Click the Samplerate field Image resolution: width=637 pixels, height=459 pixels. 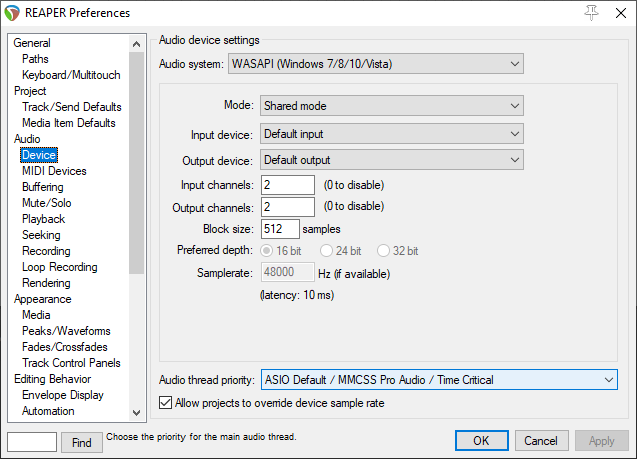287,272
